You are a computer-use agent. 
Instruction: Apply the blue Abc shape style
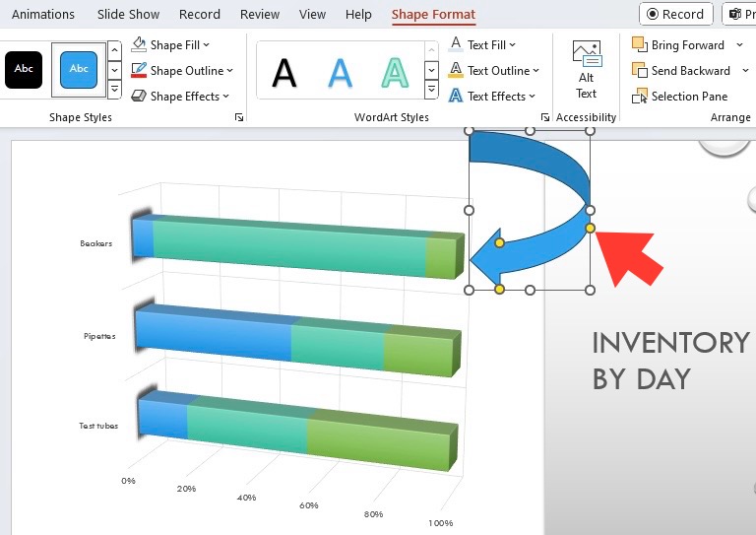pos(79,70)
